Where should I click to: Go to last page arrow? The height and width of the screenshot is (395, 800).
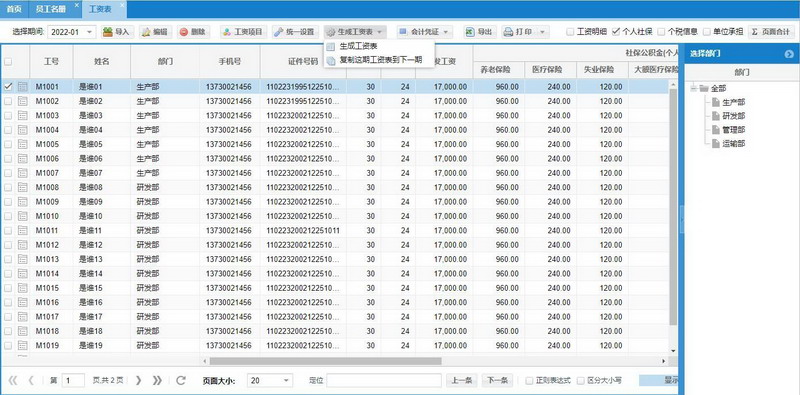pos(157,380)
